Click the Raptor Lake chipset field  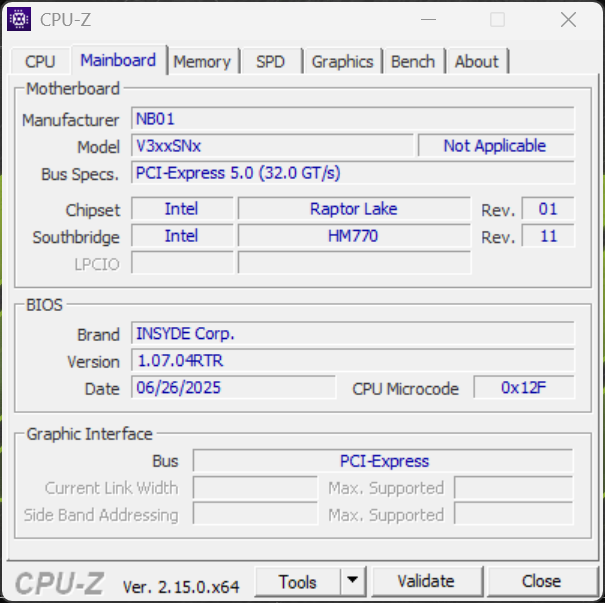[354, 209]
